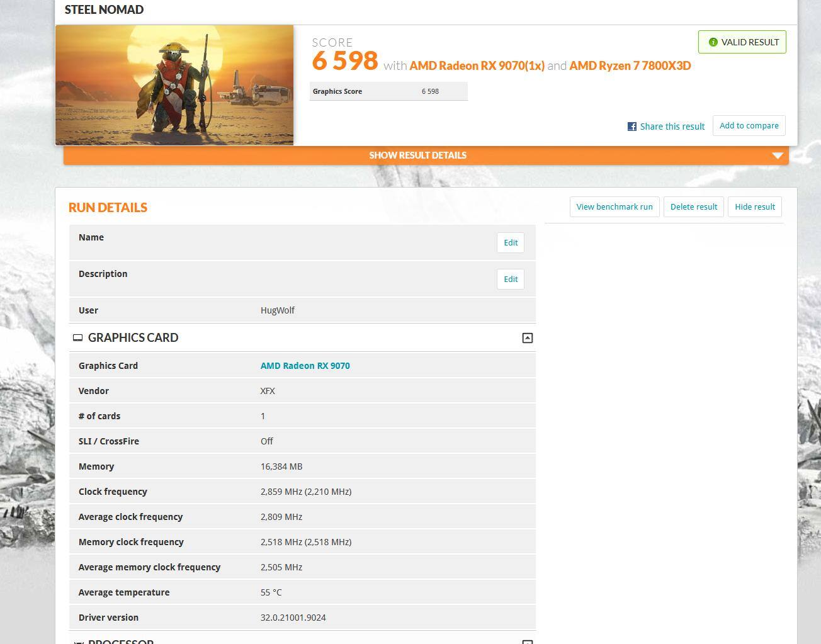The height and width of the screenshot is (644, 821).
Task: Collapse the Graphics Card section
Action: click(528, 338)
